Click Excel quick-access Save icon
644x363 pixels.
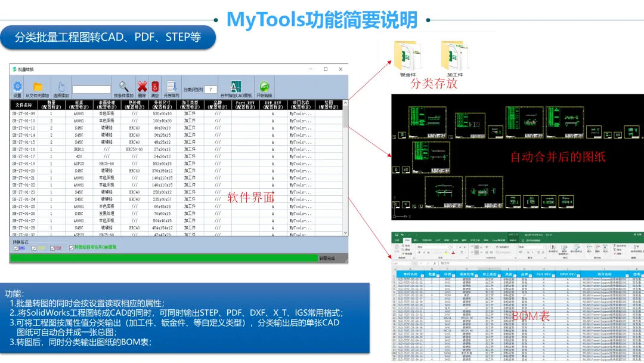click(x=397, y=235)
